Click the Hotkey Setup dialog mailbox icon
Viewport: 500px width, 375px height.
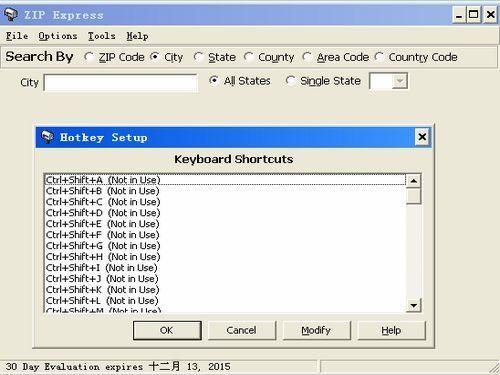pyautogui.click(x=47, y=137)
